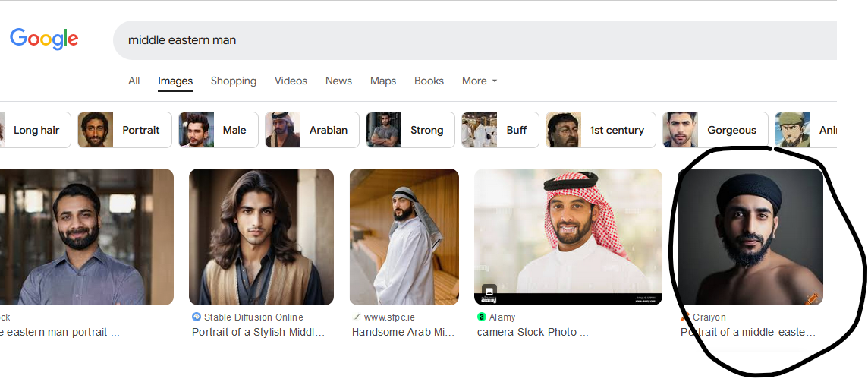This screenshot has width=868, height=379.
Task: Select the Portrait filter chip
Action: point(126,130)
